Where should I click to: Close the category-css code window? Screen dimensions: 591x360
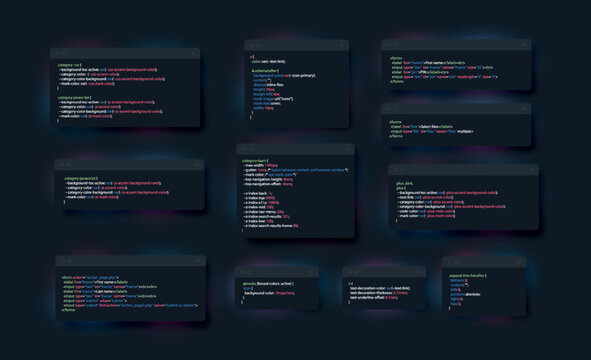pos(193,54)
